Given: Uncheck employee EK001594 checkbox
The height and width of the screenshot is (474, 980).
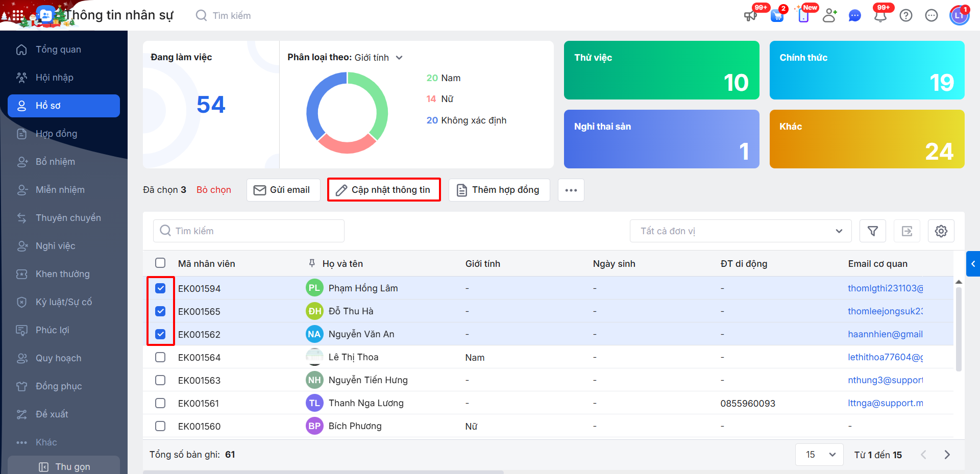Looking at the screenshot, I should click(x=160, y=288).
